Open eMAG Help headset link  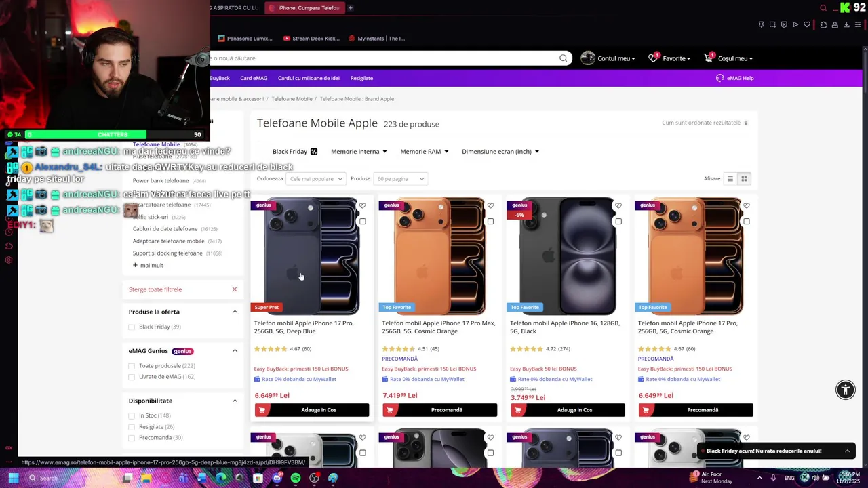[x=735, y=78]
